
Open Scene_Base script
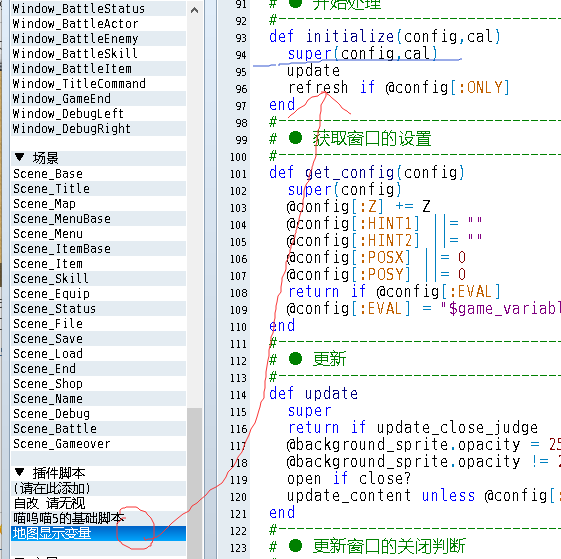pyautogui.click(x=99, y=174)
